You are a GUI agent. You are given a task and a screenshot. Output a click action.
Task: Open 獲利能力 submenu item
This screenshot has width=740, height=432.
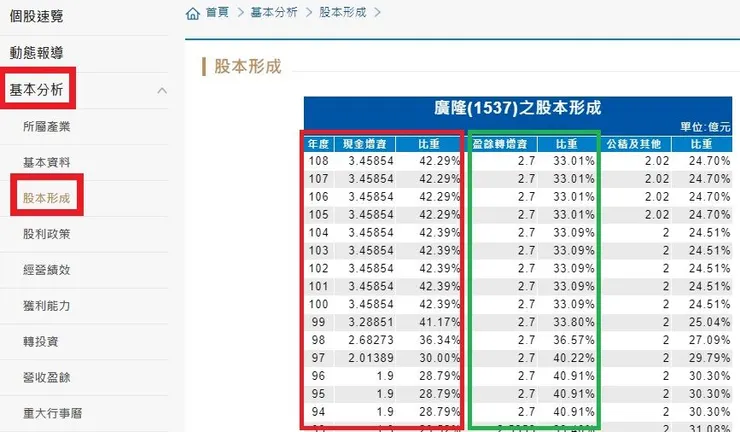click(x=47, y=305)
